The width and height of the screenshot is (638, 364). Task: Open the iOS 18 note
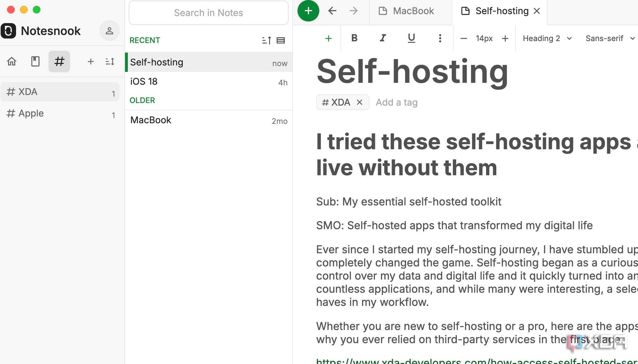209,82
